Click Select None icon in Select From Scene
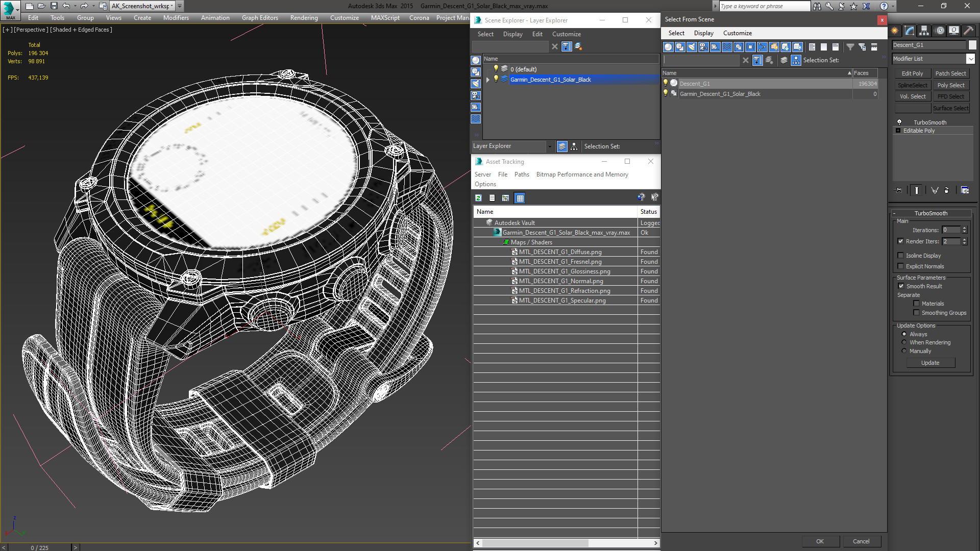 [x=824, y=47]
